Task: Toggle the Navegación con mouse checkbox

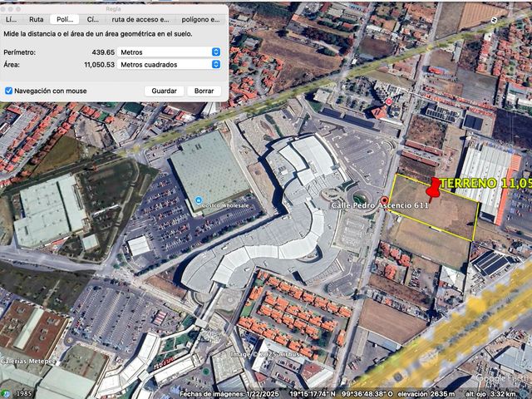Action: pyautogui.click(x=9, y=91)
